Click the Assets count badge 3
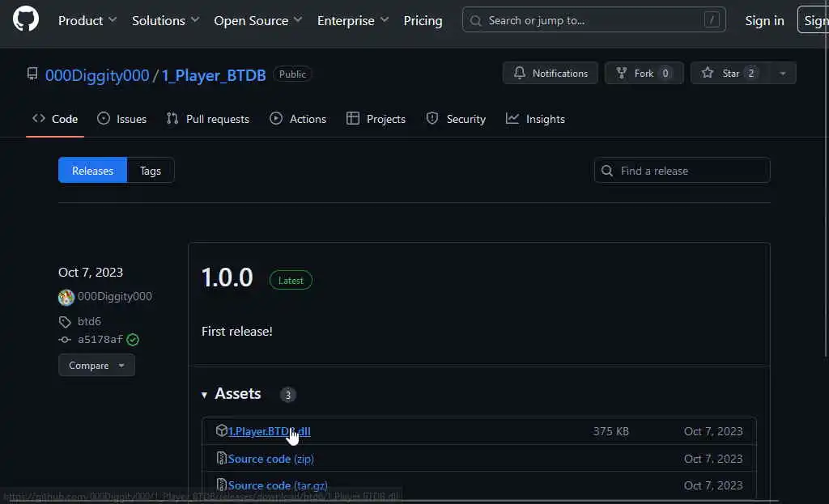 coord(287,395)
